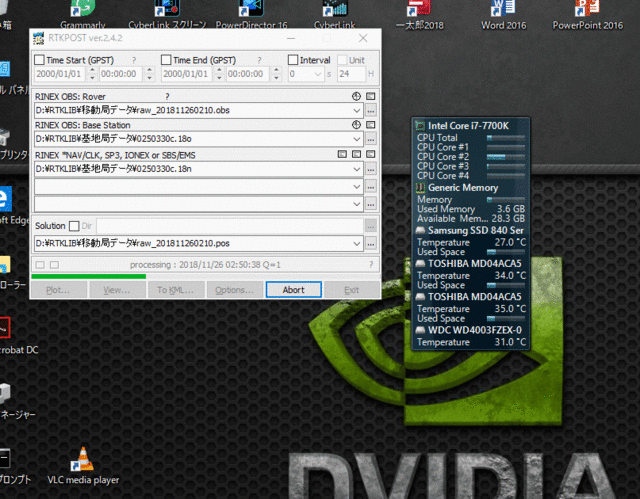Viewport: 640px width, 499px height.
Task: View second navigation file icon in NAV row
Action: [356, 154]
